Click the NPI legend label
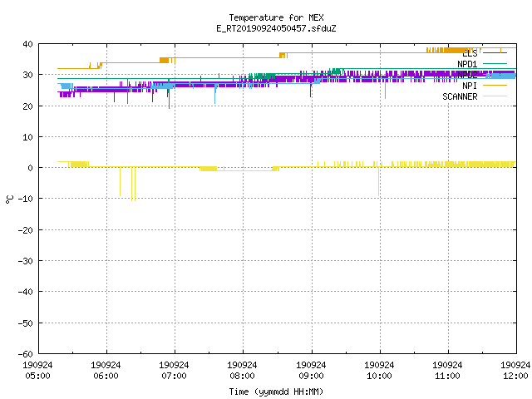The image size is (532, 399). pyautogui.click(x=470, y=86)
